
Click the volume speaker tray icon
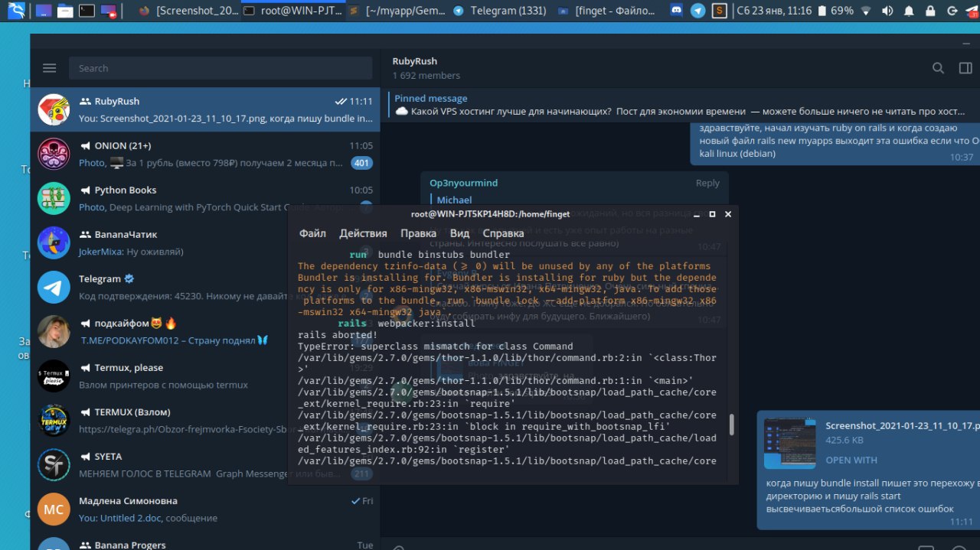coord(887,11)
